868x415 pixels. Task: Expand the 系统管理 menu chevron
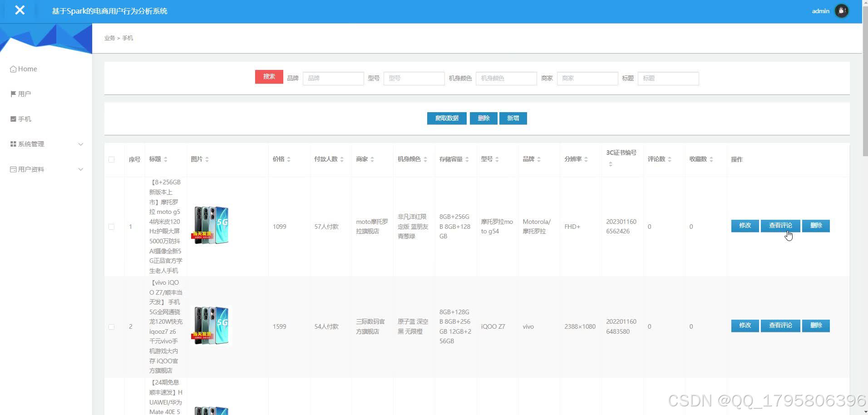click(x=81, y=144)
